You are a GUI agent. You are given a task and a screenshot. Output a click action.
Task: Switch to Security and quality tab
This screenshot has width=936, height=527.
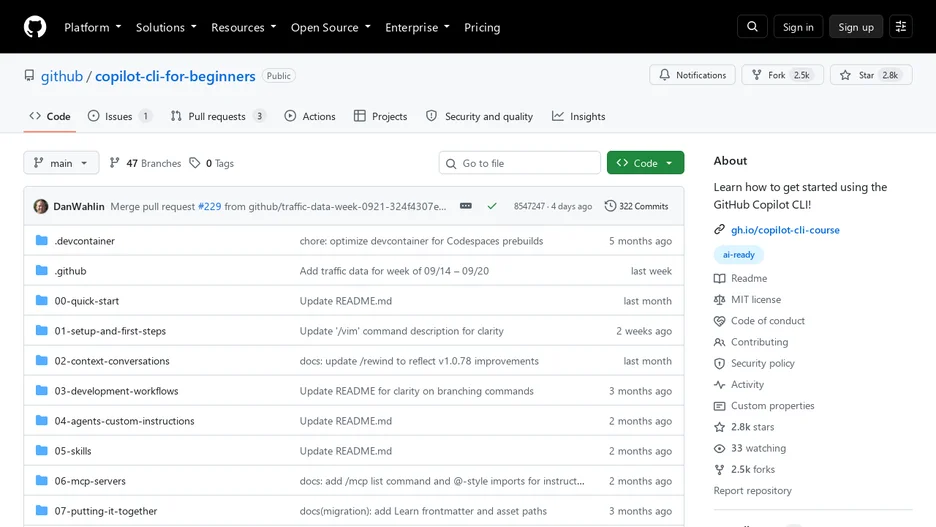click(x=479, y=116)
